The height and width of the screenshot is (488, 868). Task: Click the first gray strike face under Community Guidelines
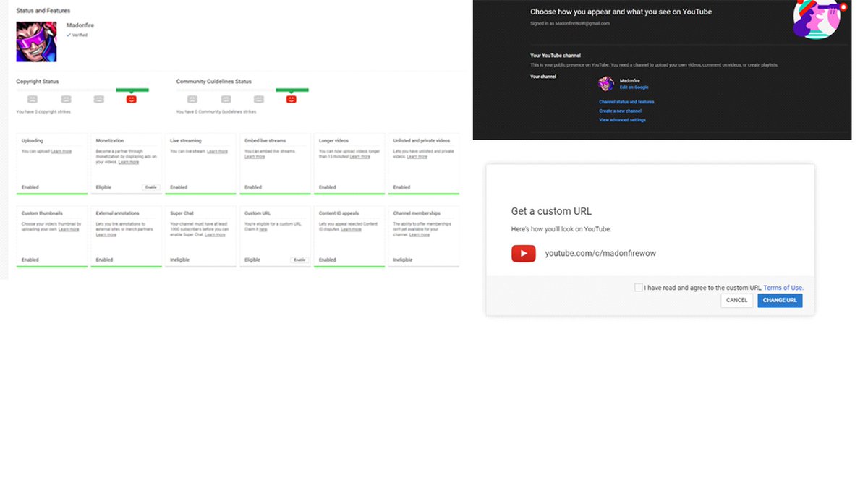point(192,99)
